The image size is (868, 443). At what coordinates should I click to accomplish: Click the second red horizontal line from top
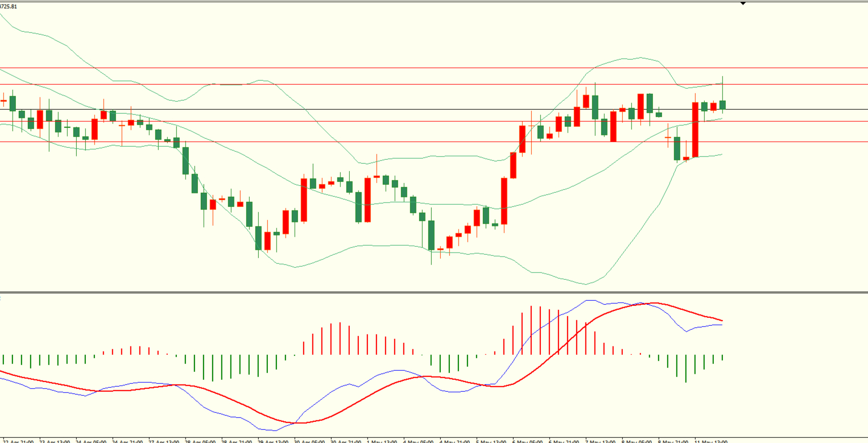pyautogui.click(x=434, y=84)
